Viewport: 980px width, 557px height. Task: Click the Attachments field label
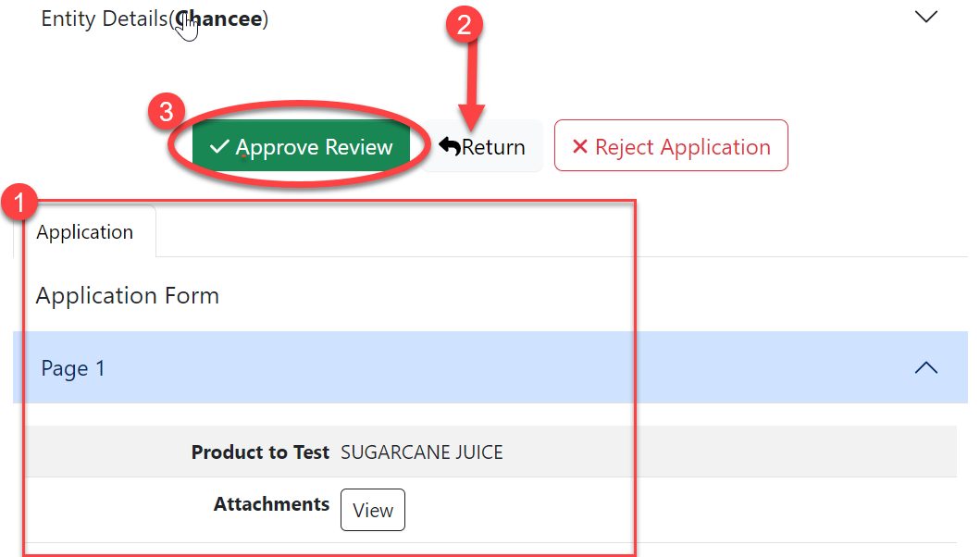[271, 504]
